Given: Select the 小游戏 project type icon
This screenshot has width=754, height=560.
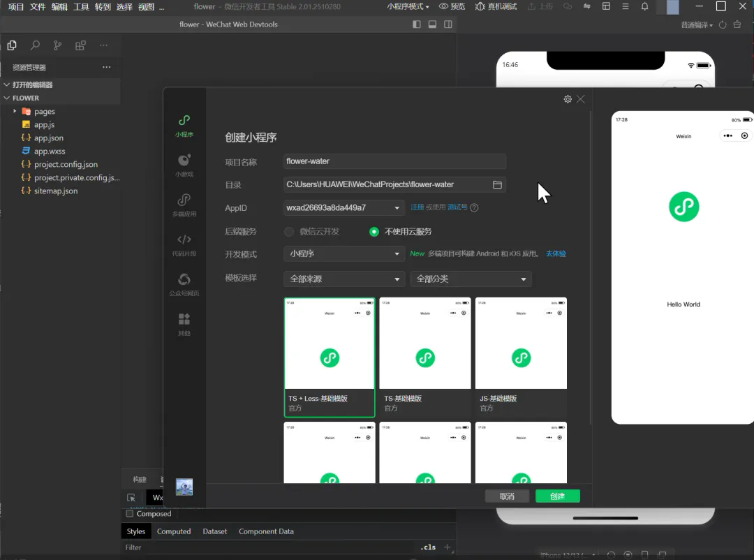Looking at the screenshot, I should 184,165.
